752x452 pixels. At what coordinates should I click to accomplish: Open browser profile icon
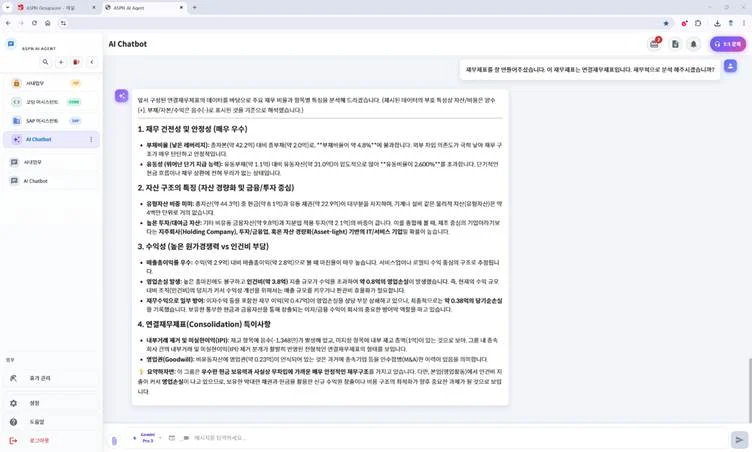pos(730,23)
